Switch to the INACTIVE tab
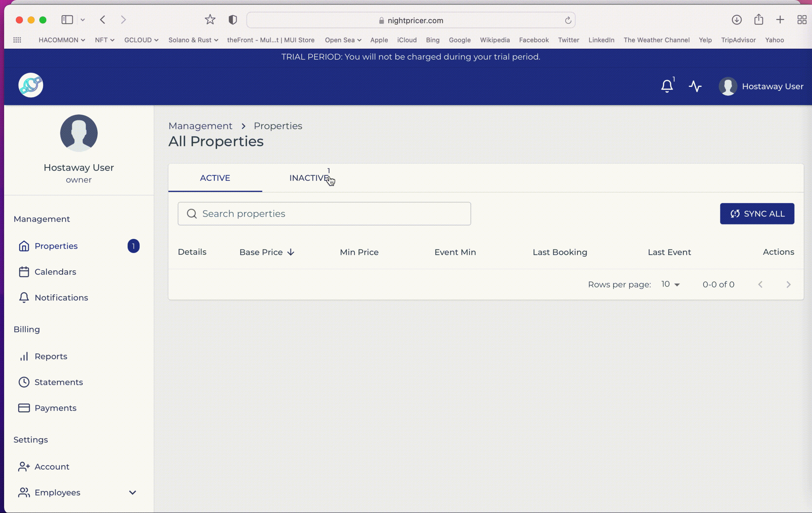Viewport: 812px width, 513px height. (x=309, y=178)
